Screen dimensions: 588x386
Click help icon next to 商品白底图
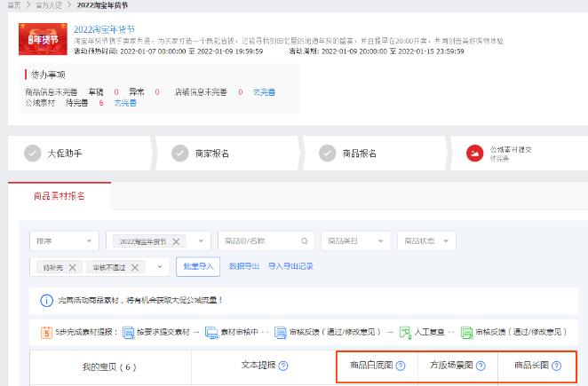tap(401, 366)
